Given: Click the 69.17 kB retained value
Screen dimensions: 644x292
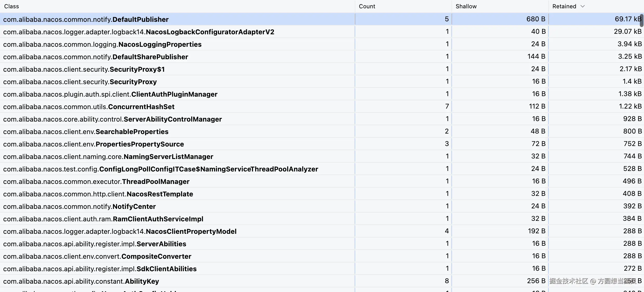Looking at the screenshot, I should click(x=628, y=19).
